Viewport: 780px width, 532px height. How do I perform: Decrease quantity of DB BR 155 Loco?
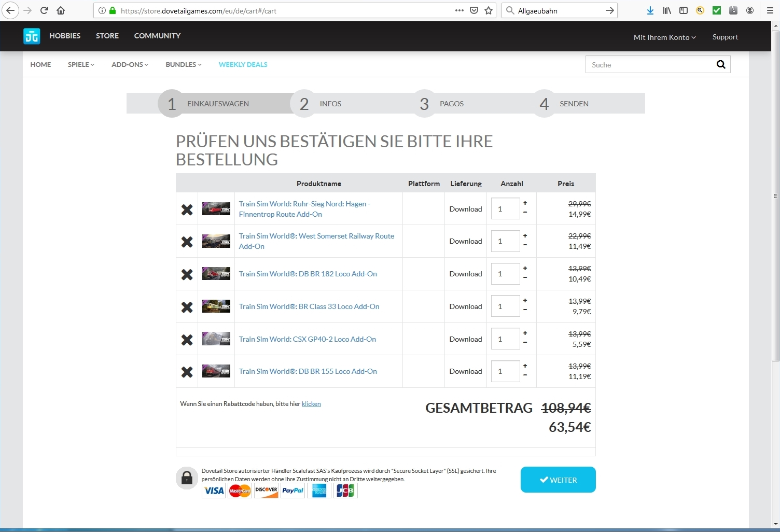pyautogui.click(x=525, y=375)
